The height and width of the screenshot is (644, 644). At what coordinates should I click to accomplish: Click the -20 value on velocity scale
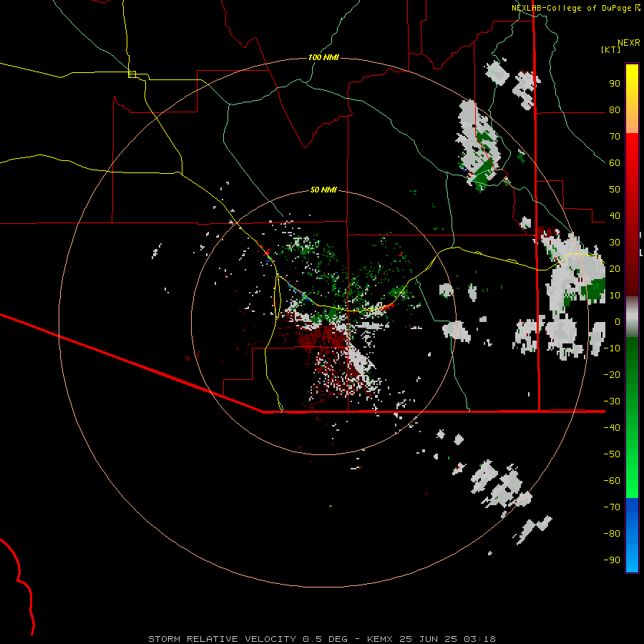coord(612,374)
